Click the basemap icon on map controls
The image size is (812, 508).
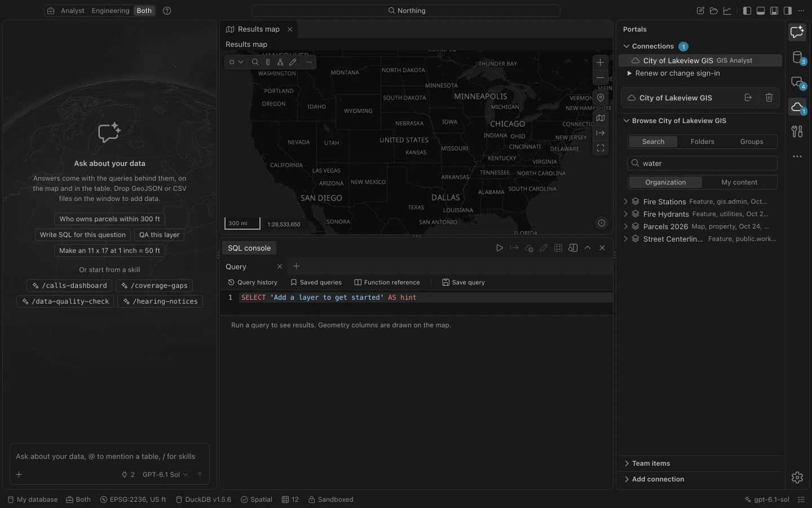click(x=601, y=118)
